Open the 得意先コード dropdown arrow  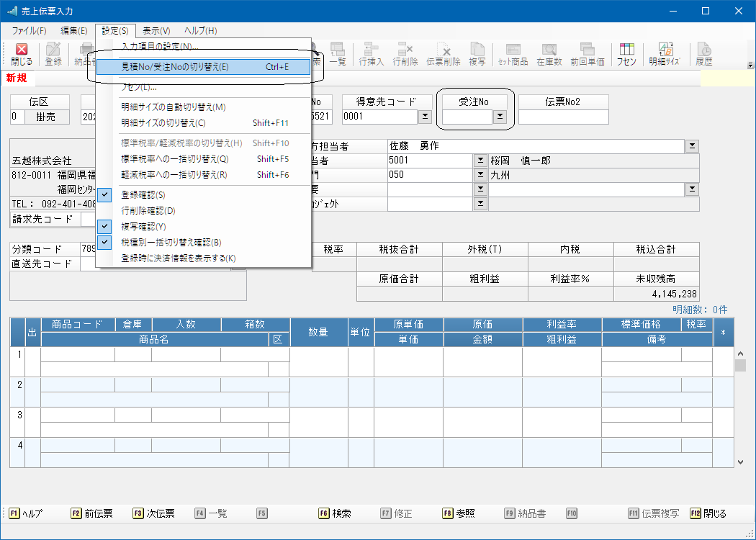tap(425, 117)
